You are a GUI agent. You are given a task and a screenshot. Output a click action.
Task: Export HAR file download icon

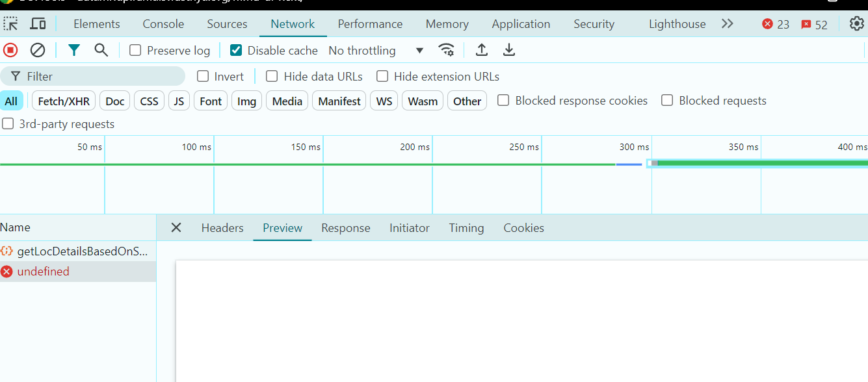(509, 50)
